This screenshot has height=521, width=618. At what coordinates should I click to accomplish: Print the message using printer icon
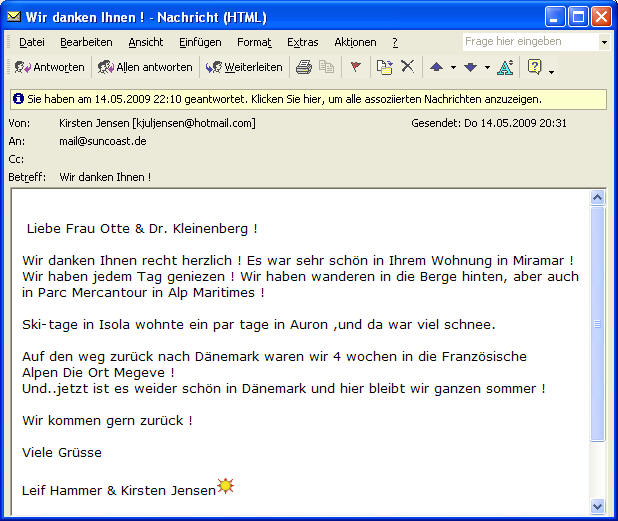(304, 67)
